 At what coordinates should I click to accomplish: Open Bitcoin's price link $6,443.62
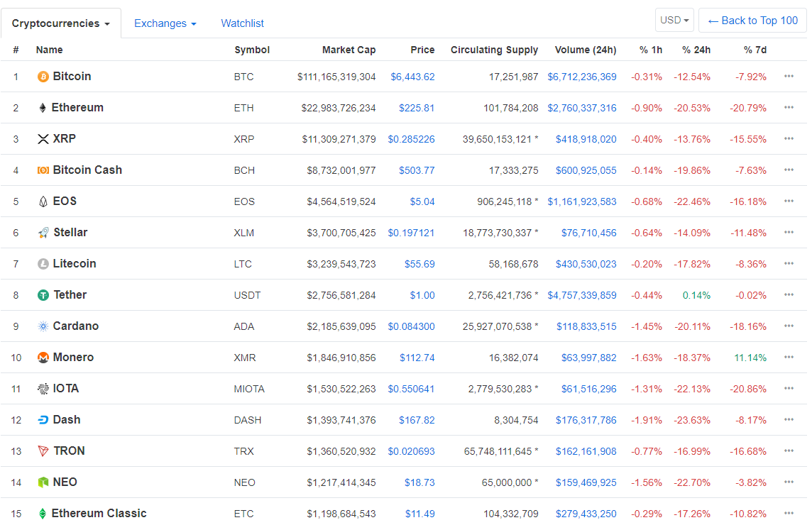coord(412,76)
